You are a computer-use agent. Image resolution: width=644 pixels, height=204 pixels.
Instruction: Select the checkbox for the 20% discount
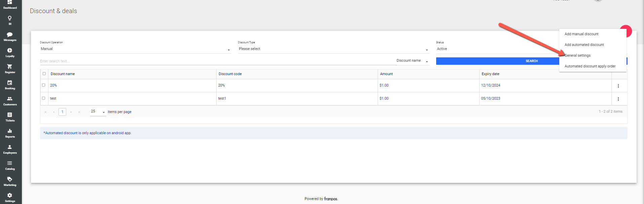43,85
